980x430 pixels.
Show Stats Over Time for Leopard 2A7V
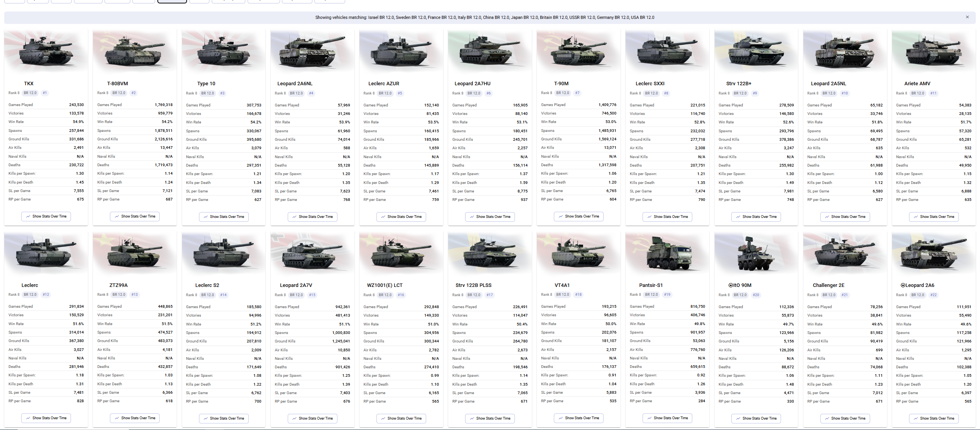coord(312,418)
